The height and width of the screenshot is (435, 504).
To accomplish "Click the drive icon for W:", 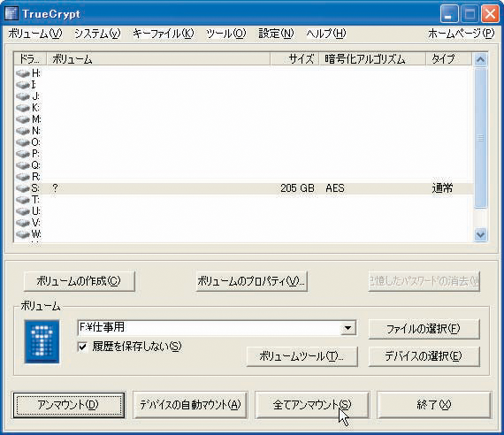I will coord(22,234).
